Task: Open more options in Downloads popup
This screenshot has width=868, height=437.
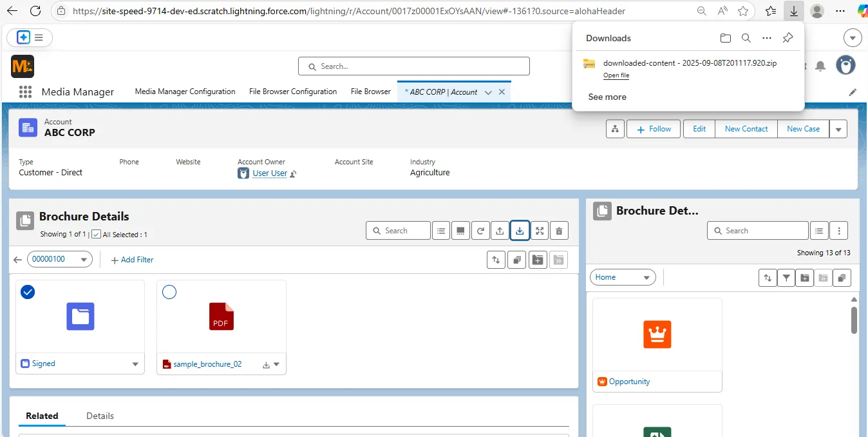Action: 767,38
